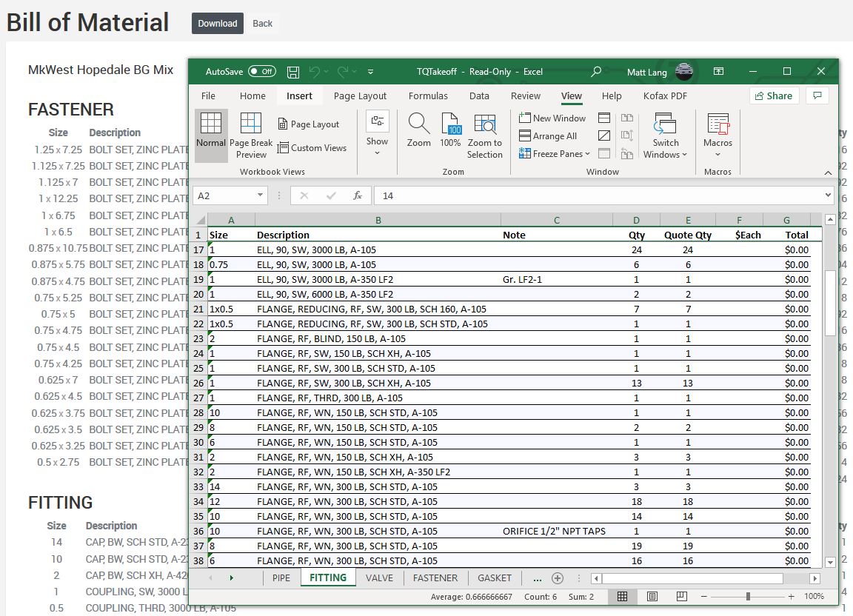Click the Download button
Viewport: 853px width, 616px height.
click(217, 23)
